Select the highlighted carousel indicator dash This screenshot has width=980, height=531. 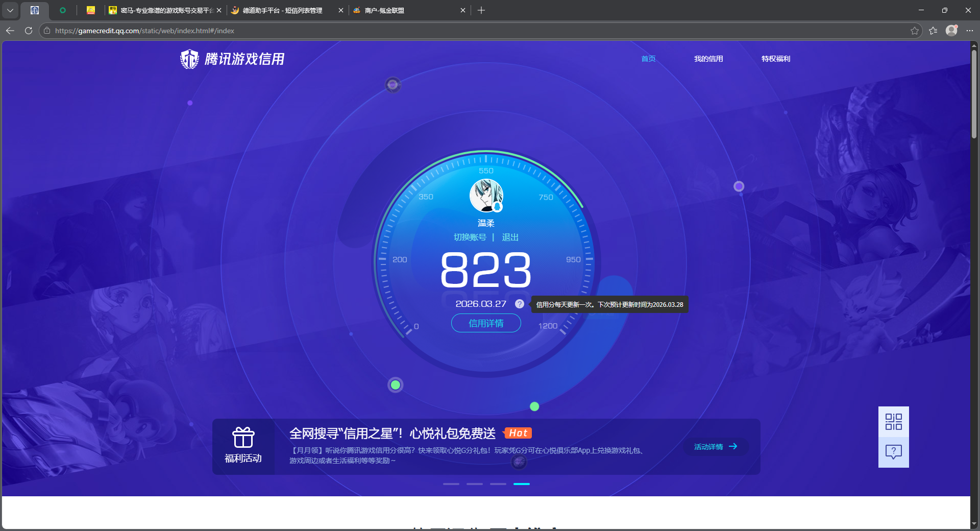click(x=522, y=484)
